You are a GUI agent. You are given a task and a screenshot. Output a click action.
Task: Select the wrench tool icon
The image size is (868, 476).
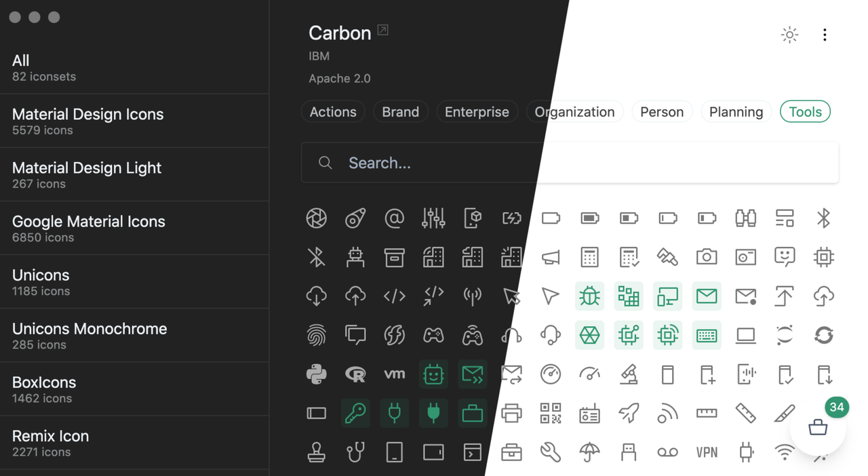point(551,452)
